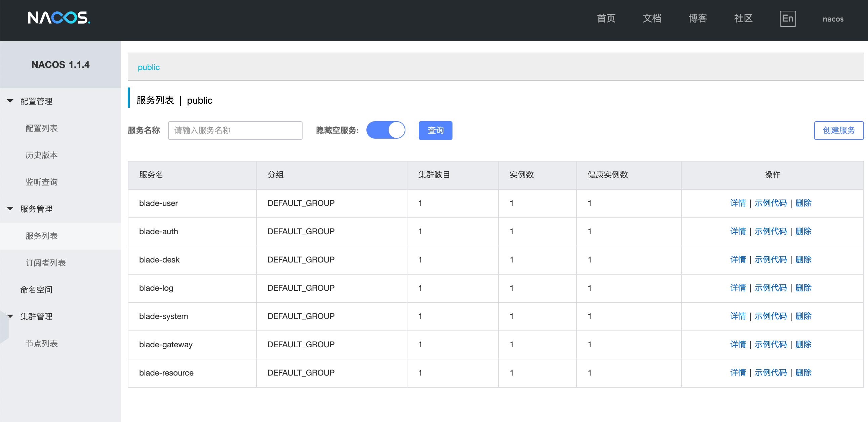Open 示例代码 for blade-gateway
The image size is (868, 422).
pyautogui.click(x=771, y=344)
